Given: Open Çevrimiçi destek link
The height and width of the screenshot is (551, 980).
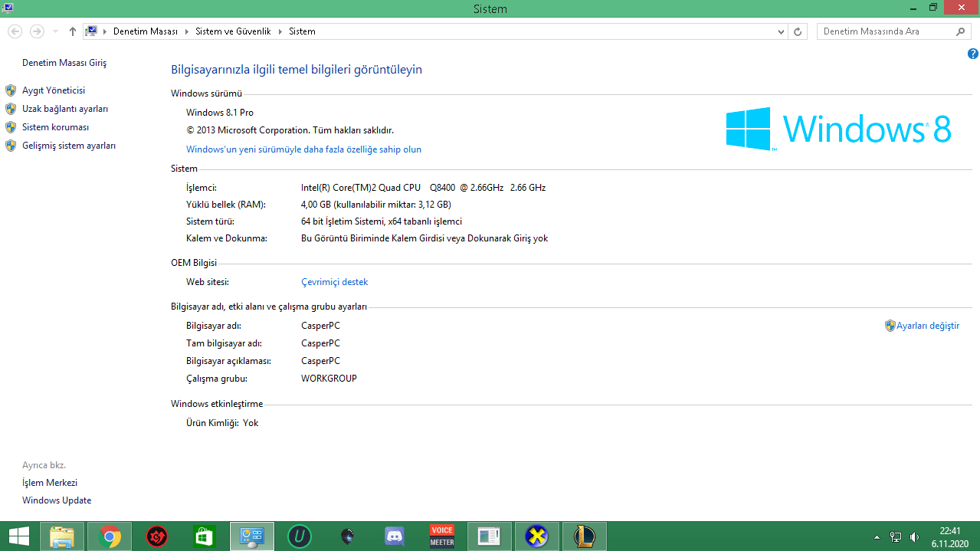Looking at the screenshot, I should click(335, 282).
